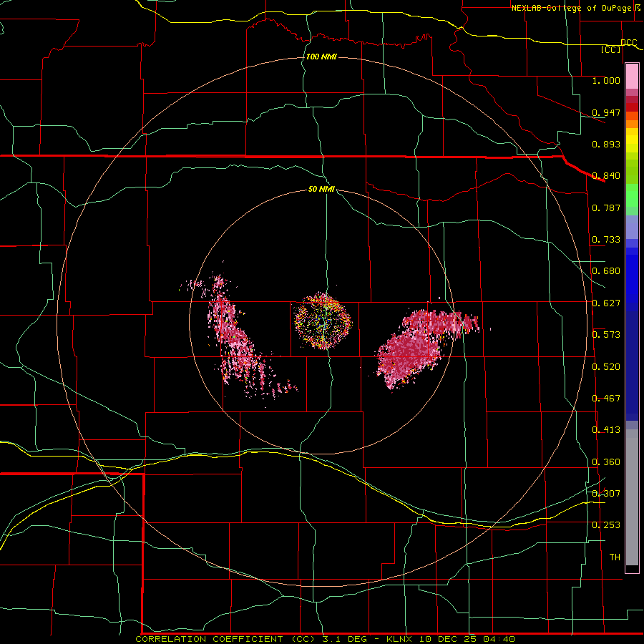Select the 0.680 scale value
644x644 pixels.
606,271
